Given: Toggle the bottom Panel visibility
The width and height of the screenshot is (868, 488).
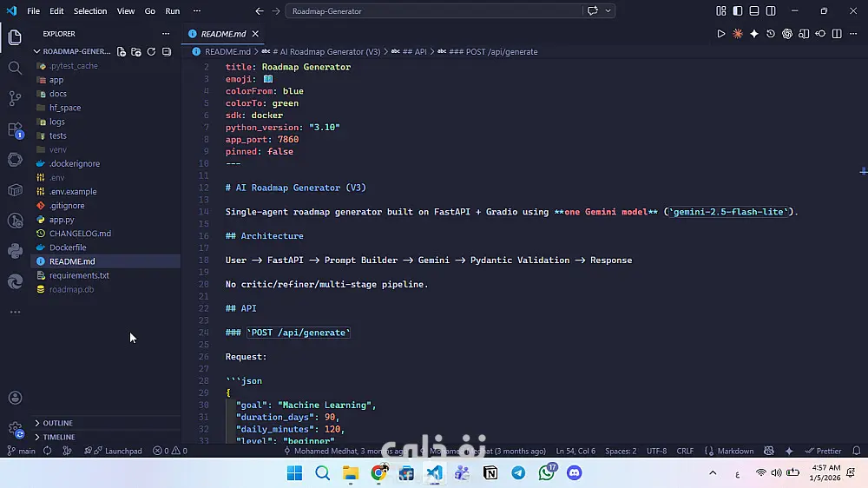Looking at the screenshot, I should coord(754,11).
